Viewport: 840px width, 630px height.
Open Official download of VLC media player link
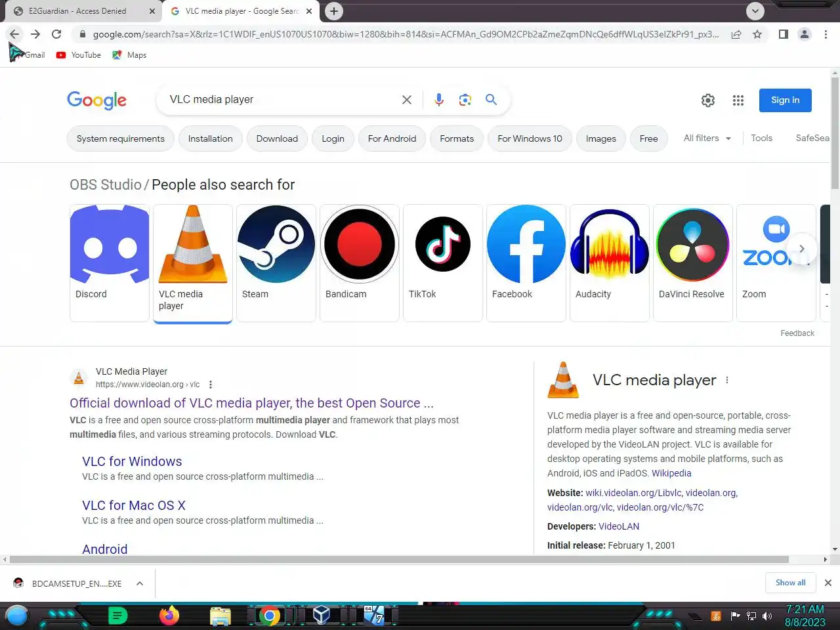[x=251, y=403]
